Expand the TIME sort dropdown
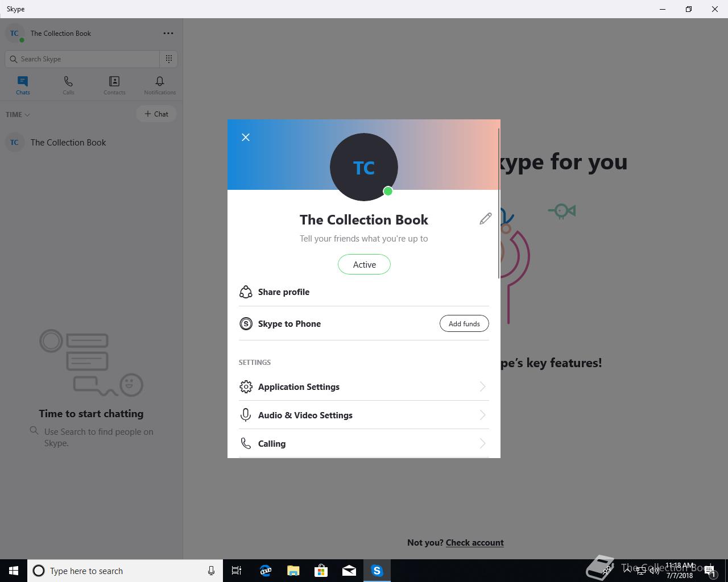Screen dimensions: 728x582 point(18,114)
